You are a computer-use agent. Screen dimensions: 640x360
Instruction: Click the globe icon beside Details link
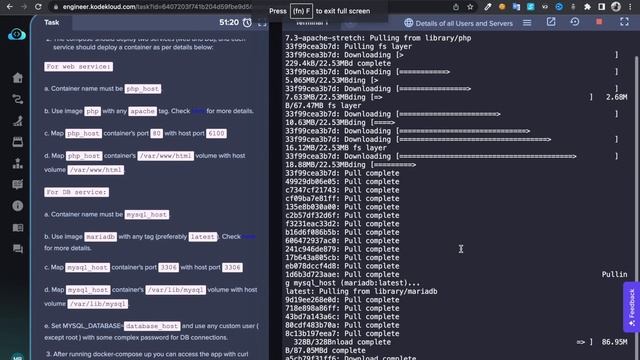(x=408, y=23)
